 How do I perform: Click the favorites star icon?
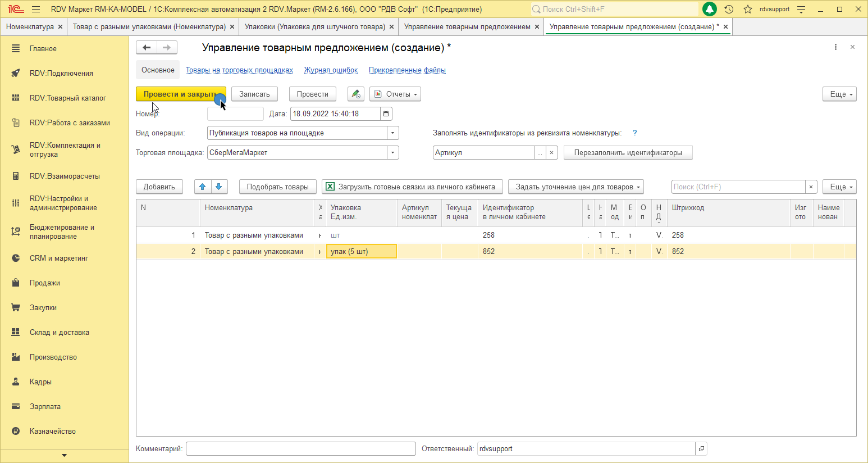(747, 9)
